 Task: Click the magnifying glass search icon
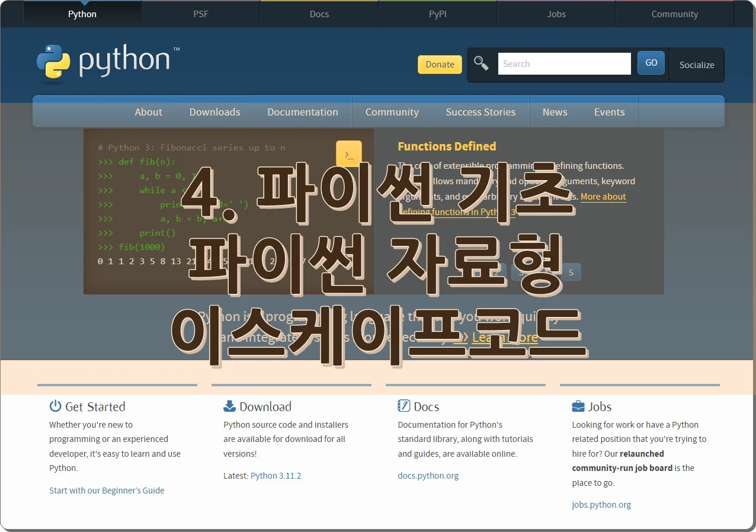[481, 64]
